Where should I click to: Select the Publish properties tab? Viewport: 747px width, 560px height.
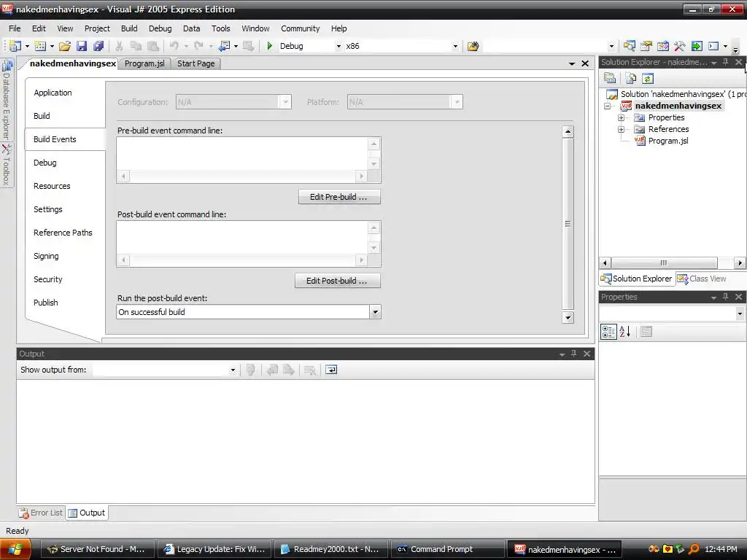coord(46,303)
